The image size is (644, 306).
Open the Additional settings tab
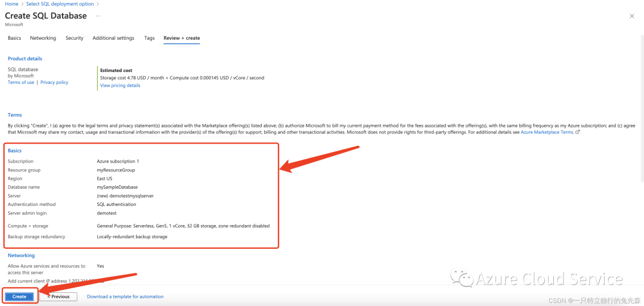[x=113, y=38]
